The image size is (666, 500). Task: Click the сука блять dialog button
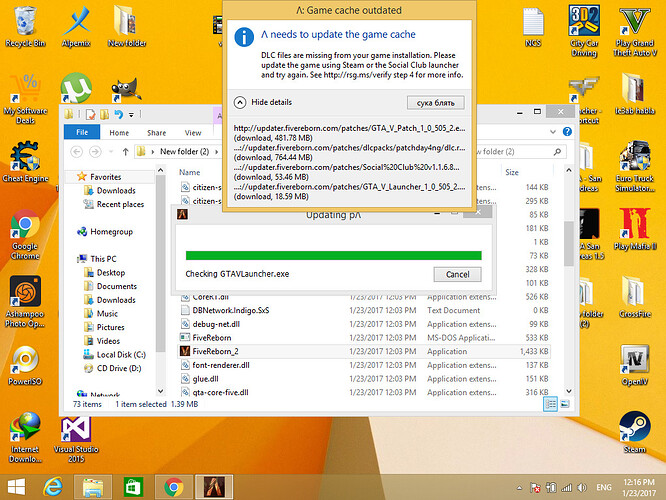pyautogui.click(x=435, y=103)
